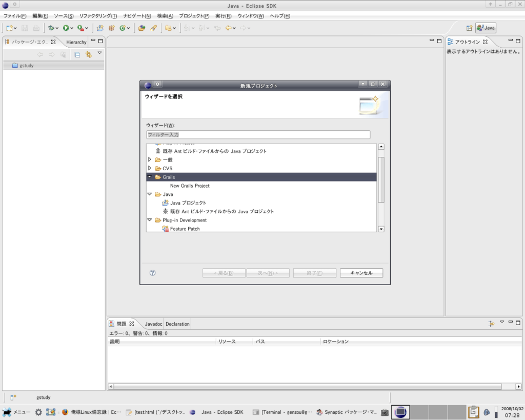Click the Open Type toolbar icon
Image resolution: width=525 pixels, height=420 pixels.
142,28
